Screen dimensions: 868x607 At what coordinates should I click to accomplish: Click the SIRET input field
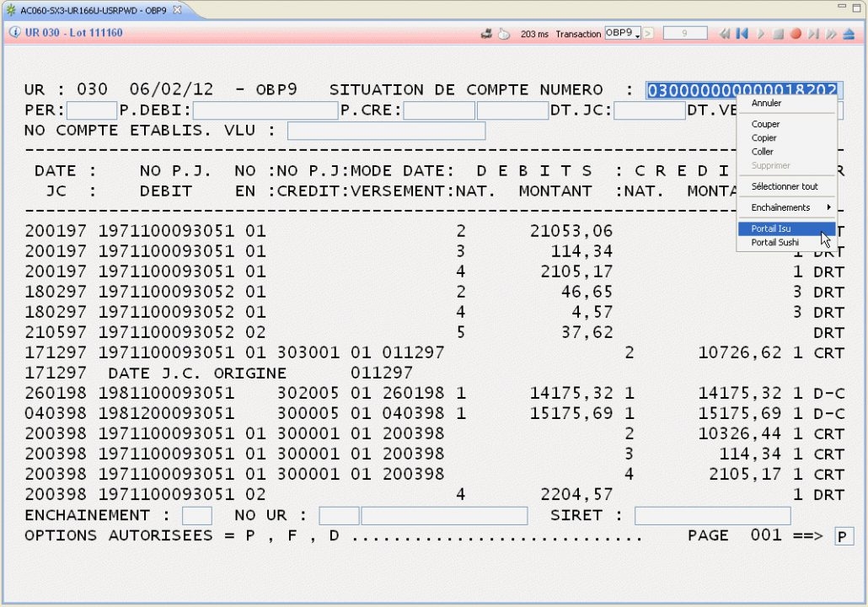tap(712, 516)
